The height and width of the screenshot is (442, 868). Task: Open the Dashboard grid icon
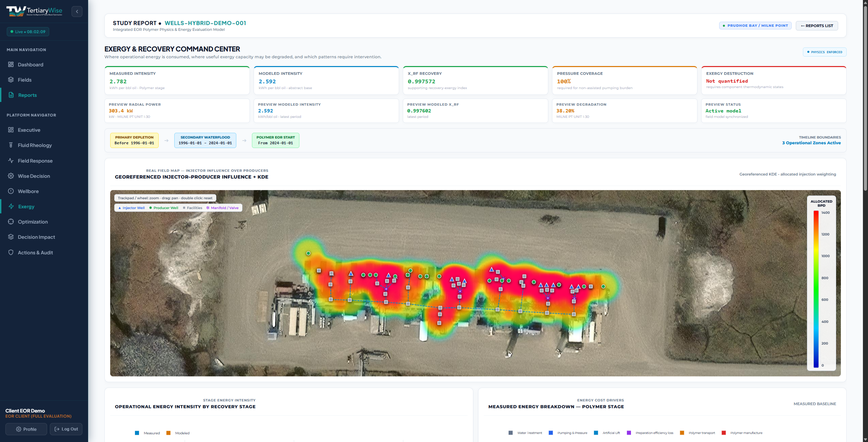point(11,64)
